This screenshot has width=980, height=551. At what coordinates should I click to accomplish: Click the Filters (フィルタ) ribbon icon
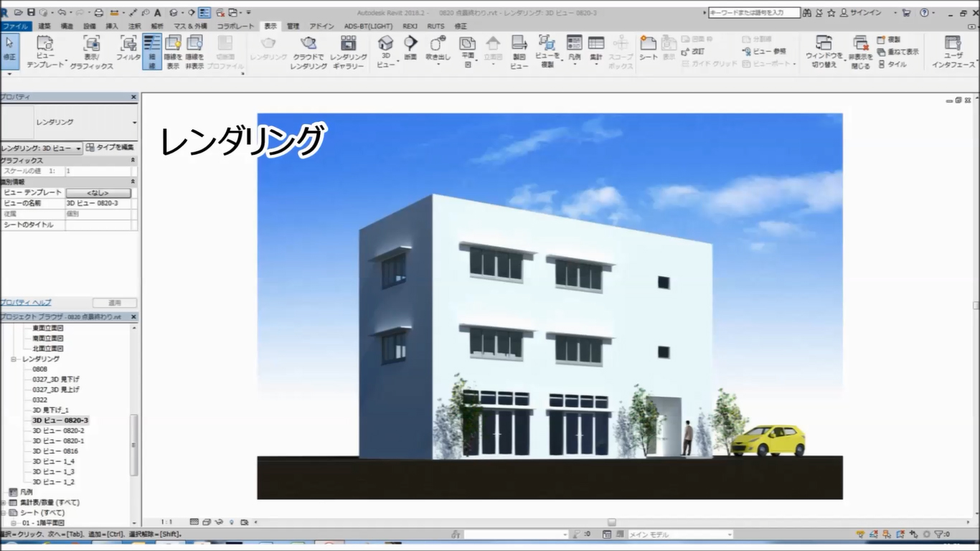(128, 44)
